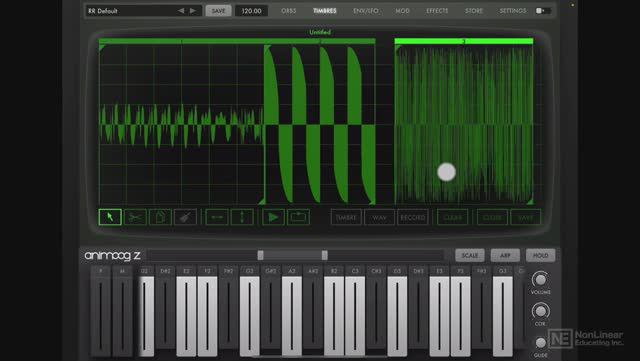Viewport: 640px width, 361px height.
Task: Play the F3 key
Action: tap(460, 316)
